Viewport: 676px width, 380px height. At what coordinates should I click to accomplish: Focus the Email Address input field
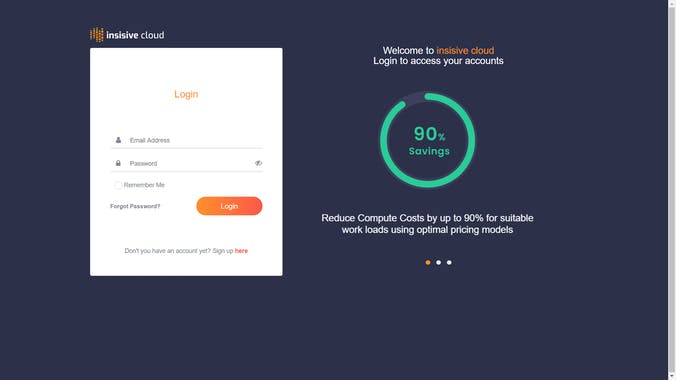pyautogui.click(x=194, y=140)
